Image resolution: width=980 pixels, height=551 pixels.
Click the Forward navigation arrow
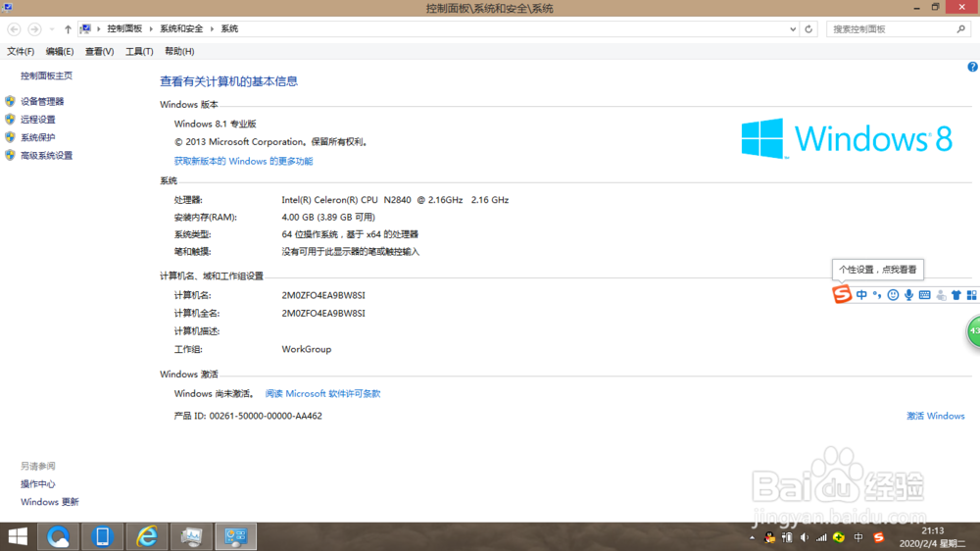pos(34,29)
